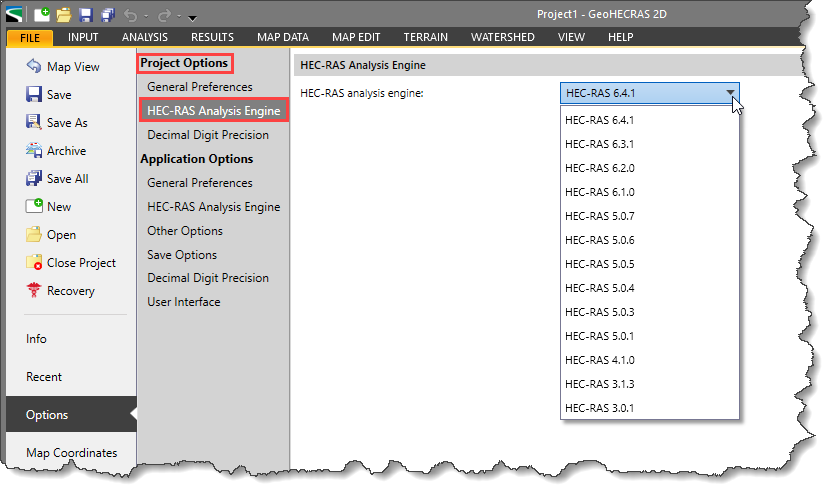Switch to the ANALYSIS ribbon tab
The width and height of the screenshot is (824, 490).
tap(145, 37)
